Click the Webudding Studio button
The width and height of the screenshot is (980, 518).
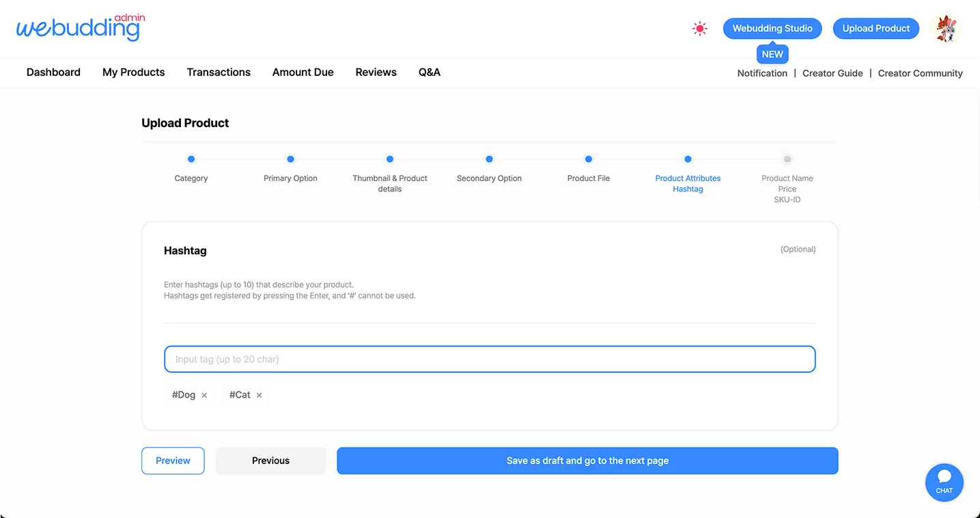click(x=772, y=29)
